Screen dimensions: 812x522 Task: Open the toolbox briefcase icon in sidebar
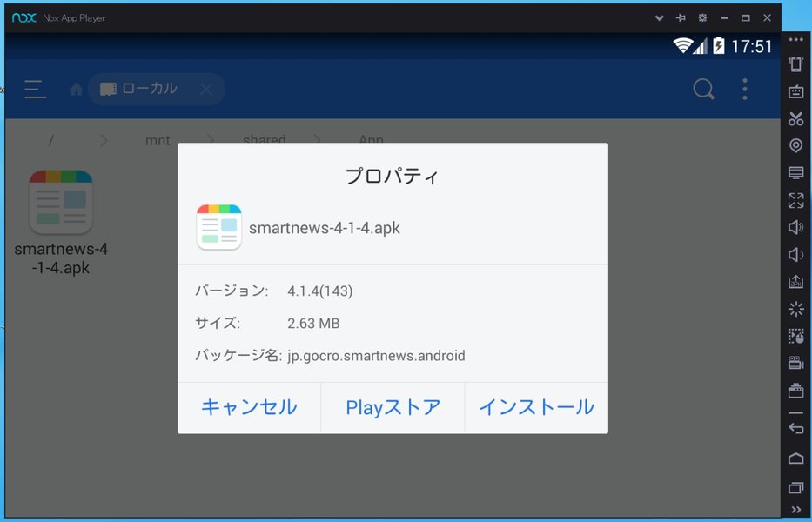point(796,390)
